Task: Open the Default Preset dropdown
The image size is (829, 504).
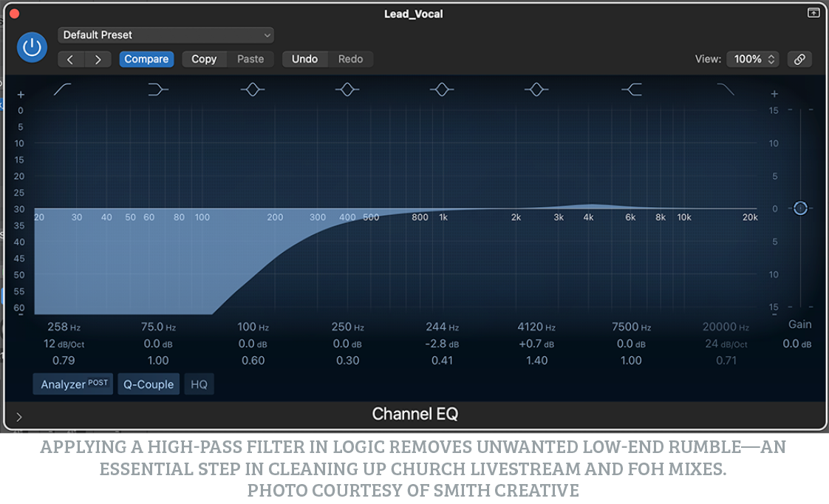Action: (166, 35)
